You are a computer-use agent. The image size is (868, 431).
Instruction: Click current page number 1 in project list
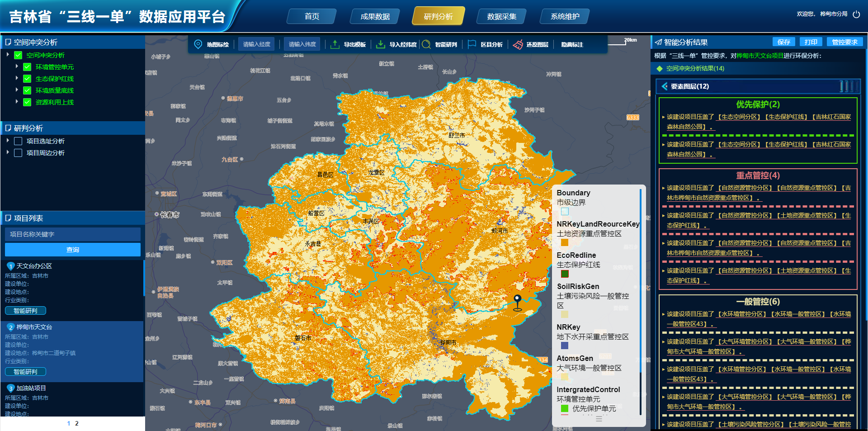[x=69, y=423]
